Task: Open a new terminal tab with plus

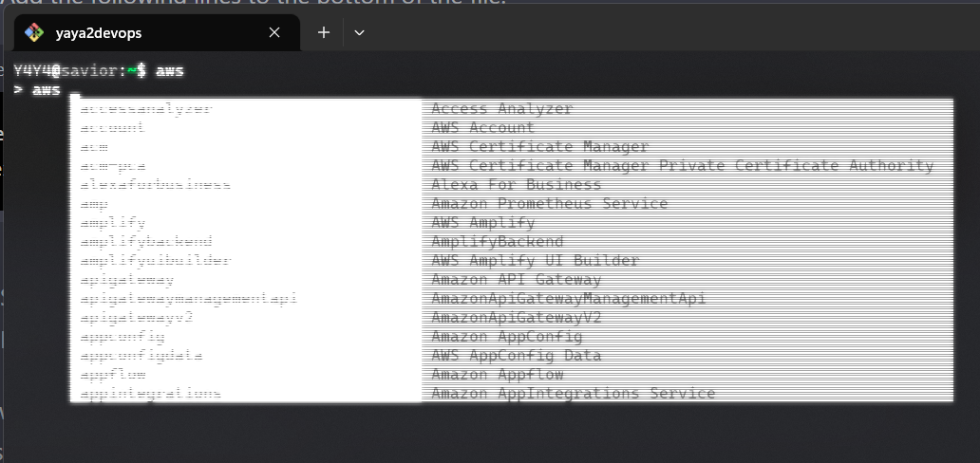Action: (x=324, y=32)
